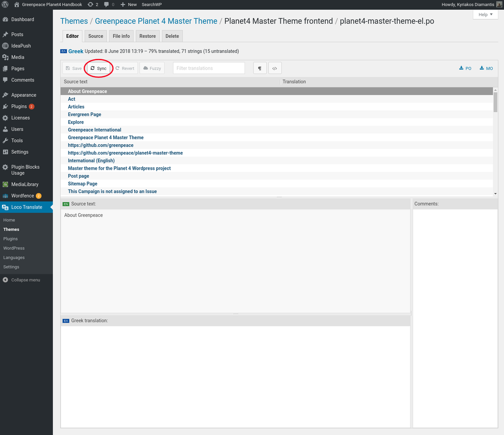Select the Editor tab
The width and height of the screenshot is (504, 435).
[72, 36]
